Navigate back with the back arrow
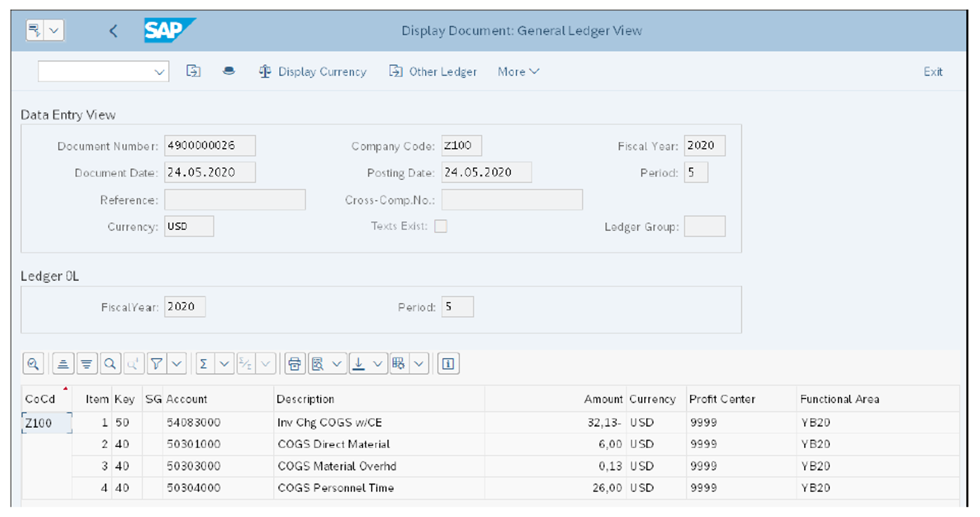Image resolution: width=980 pixels, height=517 pixels. [x=112, y=30]
